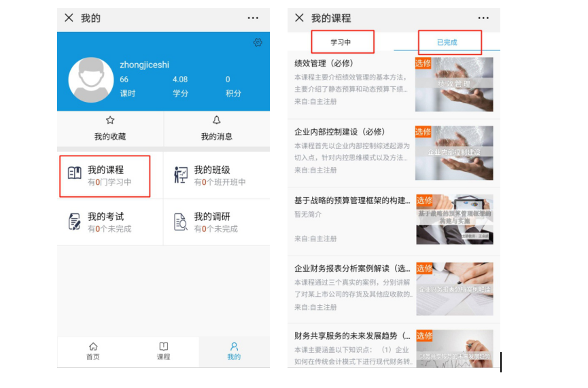Tap the 我的班级 class icon
Image resolution: width=588 pixels, height=388 pixels.
(181, 175)
